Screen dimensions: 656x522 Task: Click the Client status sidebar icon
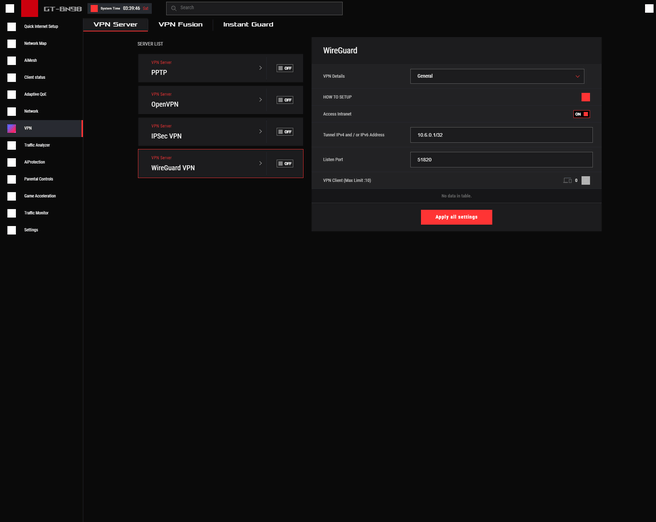[12, 77]
